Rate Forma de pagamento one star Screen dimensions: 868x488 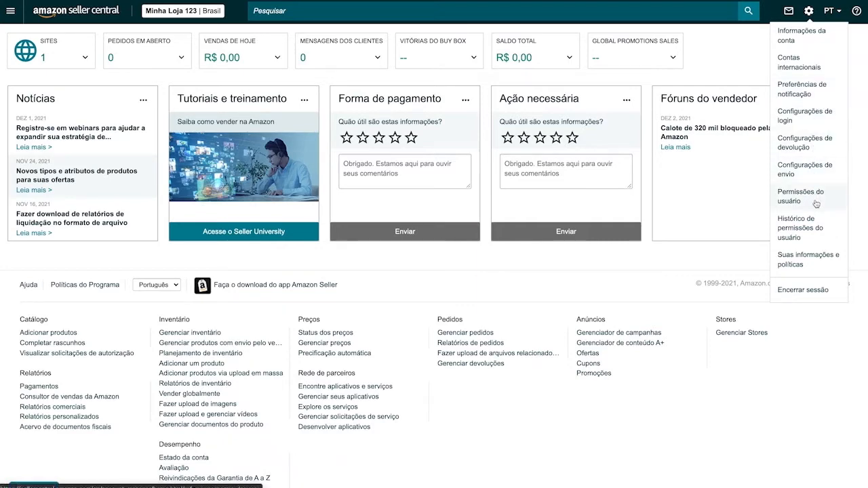click(347, 138)
